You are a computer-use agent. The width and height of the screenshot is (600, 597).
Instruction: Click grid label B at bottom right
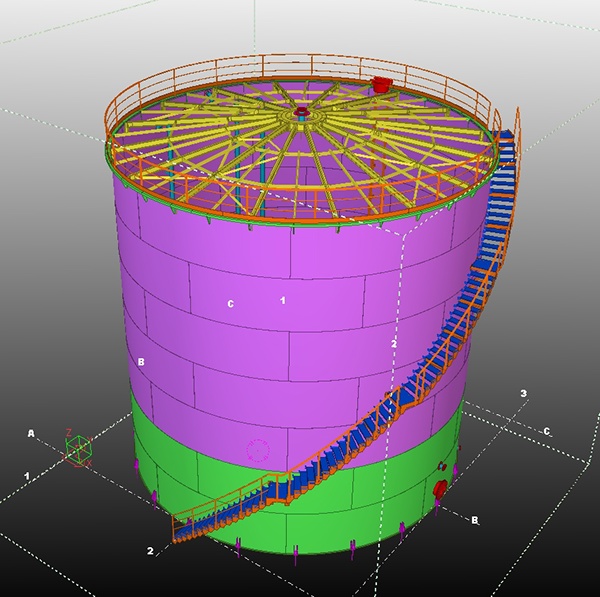tap(475, 520)
